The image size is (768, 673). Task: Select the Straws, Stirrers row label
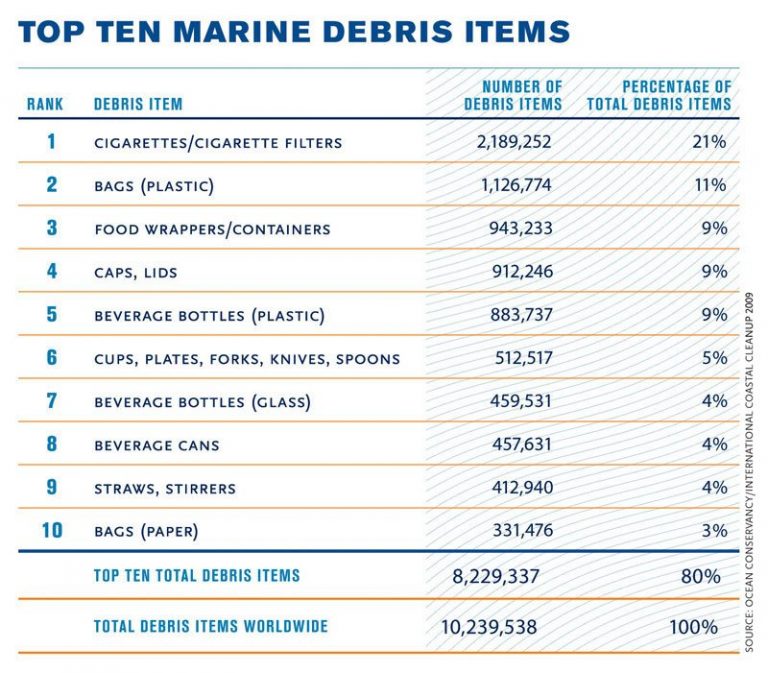point(165,489)
